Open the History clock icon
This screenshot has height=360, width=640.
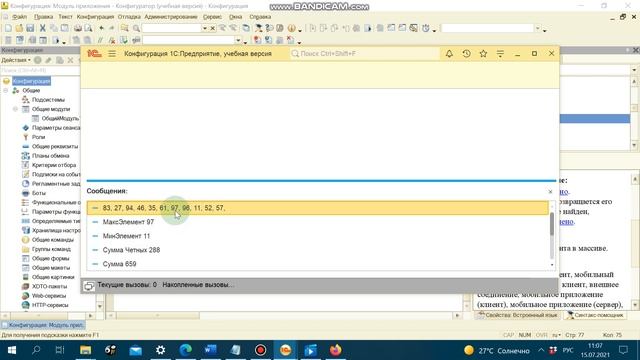tap(466, 53)
